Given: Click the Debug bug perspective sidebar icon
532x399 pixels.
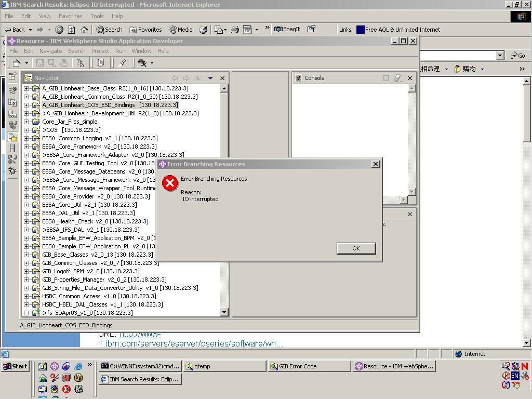Looking at the screenshot, I should point(12,170).
